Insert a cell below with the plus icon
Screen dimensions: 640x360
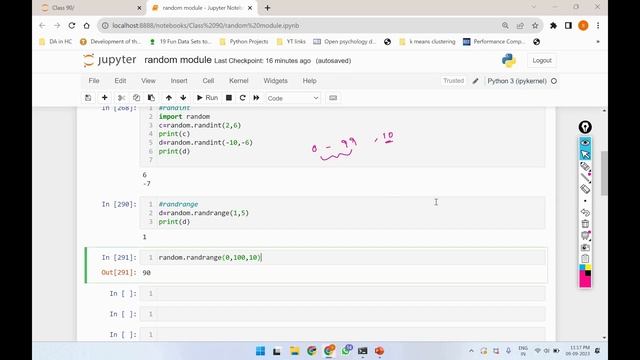pyautogui.click(x=104, y=98)
